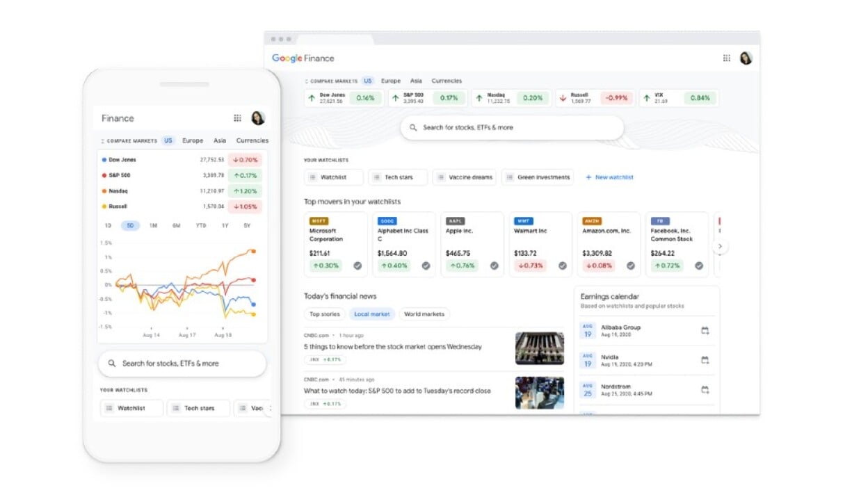Image resolution: width=868 pixels, height=488 pixels.
Task: Click the red down arrow beside Russell
Action: click(563, 98)
